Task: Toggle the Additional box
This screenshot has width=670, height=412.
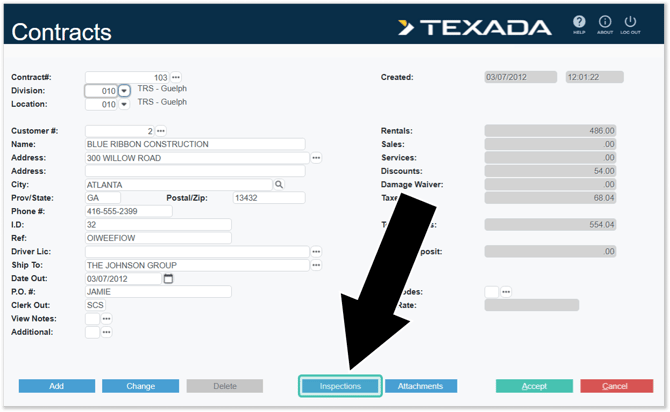Action: click(92, 332)
